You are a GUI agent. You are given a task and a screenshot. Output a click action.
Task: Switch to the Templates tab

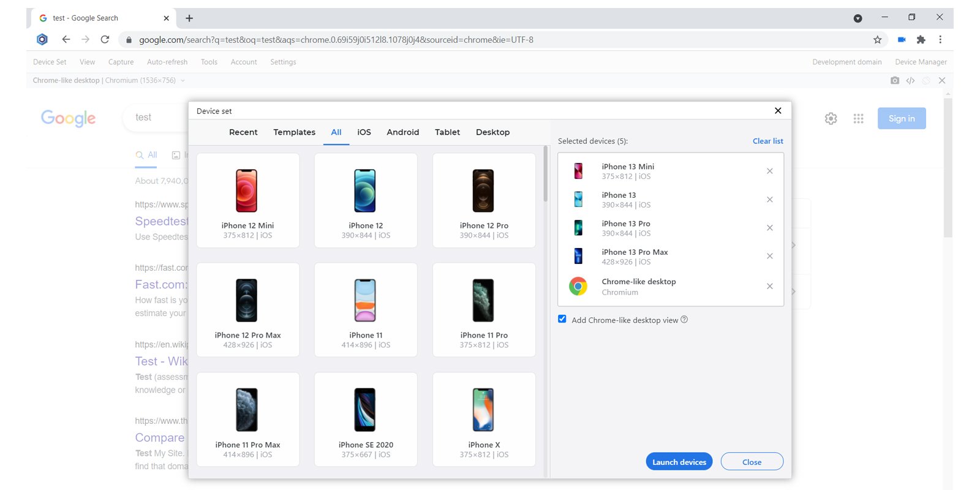click(x=295, y=132)
